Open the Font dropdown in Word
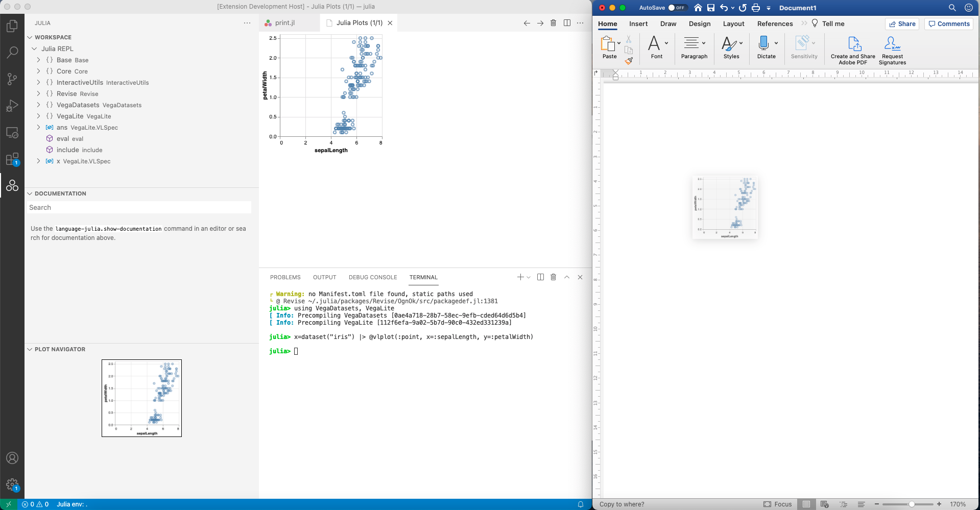The image size is (980, 510). tap(665, 43)
